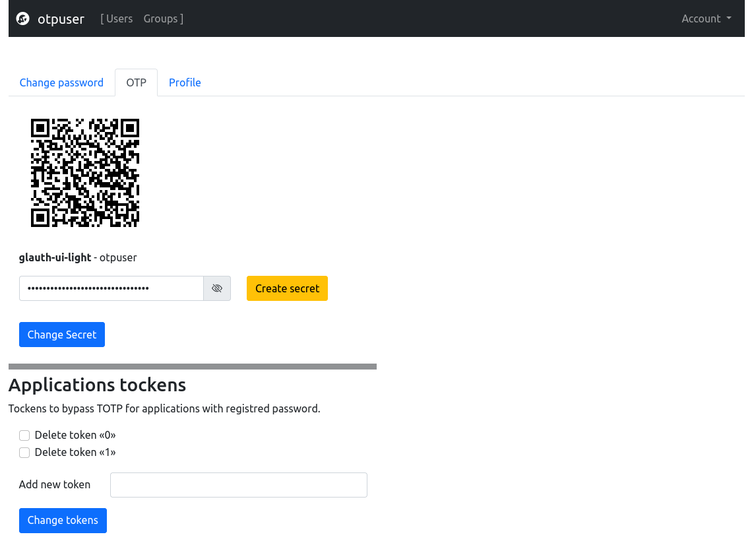Viewport: 756px width, 549px height.
Task: Click the Change Secret button
Action: (x=62, y=335)
